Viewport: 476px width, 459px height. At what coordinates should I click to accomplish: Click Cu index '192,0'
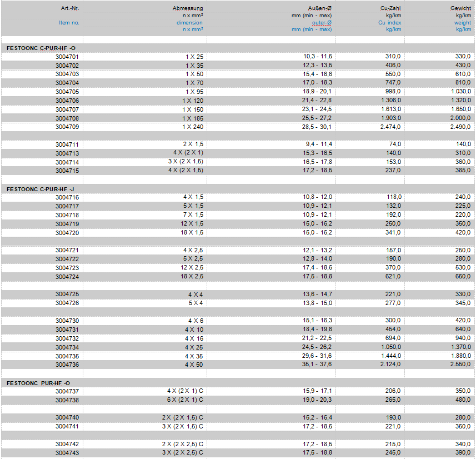tap(393, 214)
